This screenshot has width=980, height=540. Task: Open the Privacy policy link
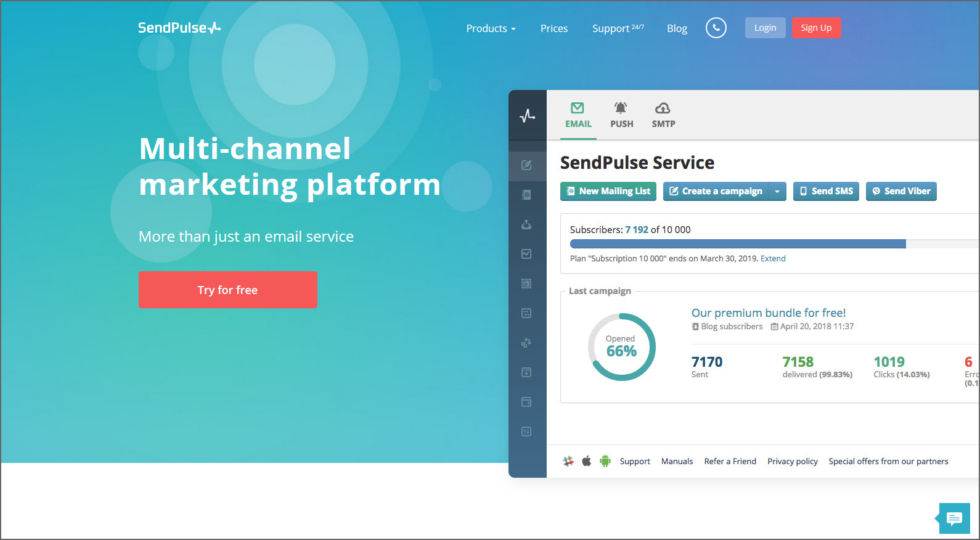point(793,461)
